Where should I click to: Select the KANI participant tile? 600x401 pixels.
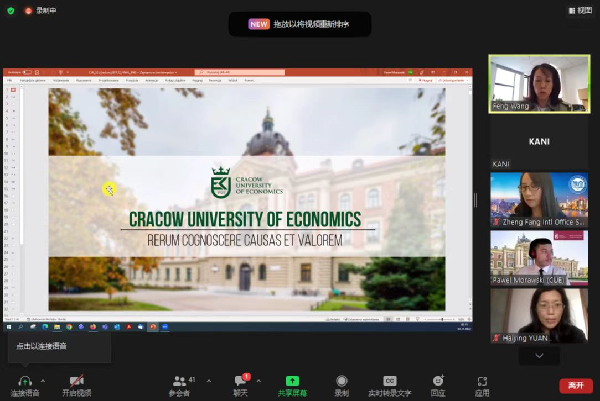(x=539, y=142)
